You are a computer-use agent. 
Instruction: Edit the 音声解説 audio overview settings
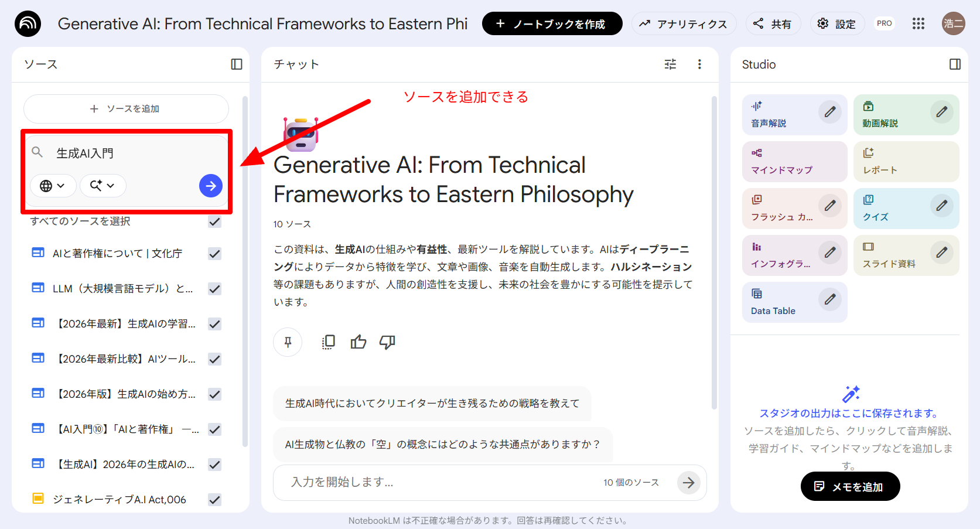point(830,112)
